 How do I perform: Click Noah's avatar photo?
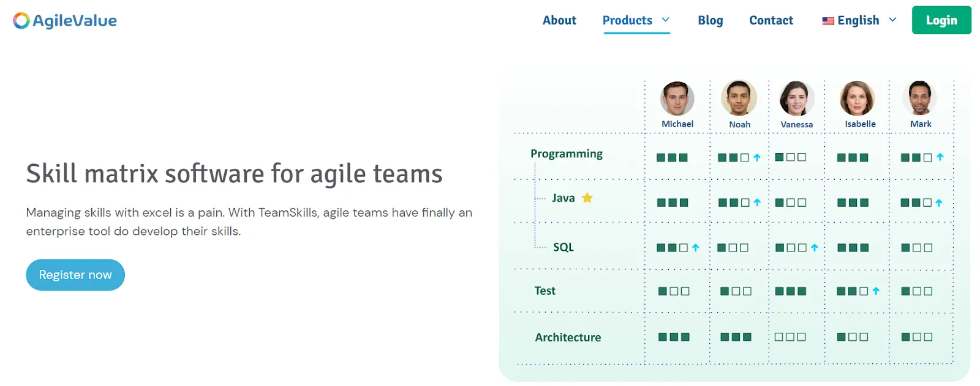739,98
